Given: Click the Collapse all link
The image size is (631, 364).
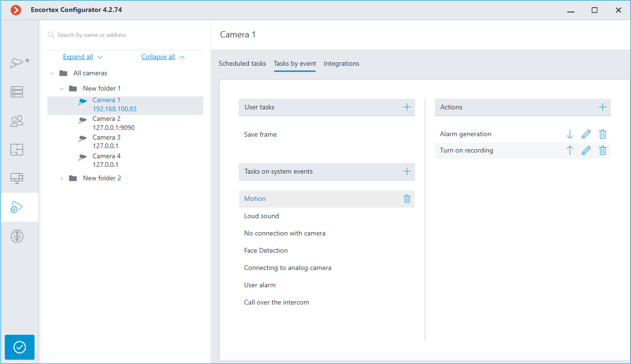Looking at the screenshot, I should 158,57.
